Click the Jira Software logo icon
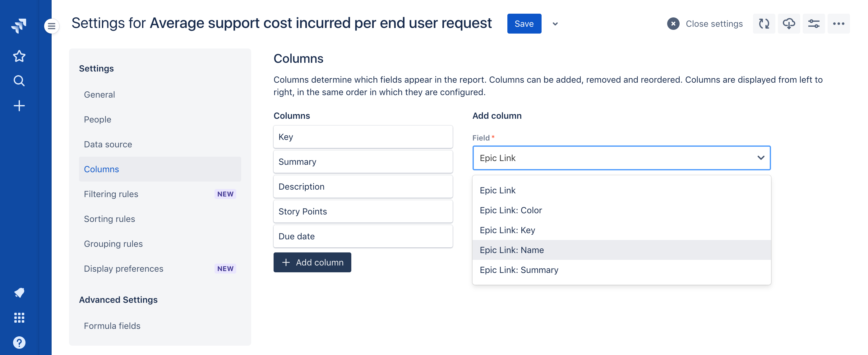868x355 pixels. pos(19,25)
